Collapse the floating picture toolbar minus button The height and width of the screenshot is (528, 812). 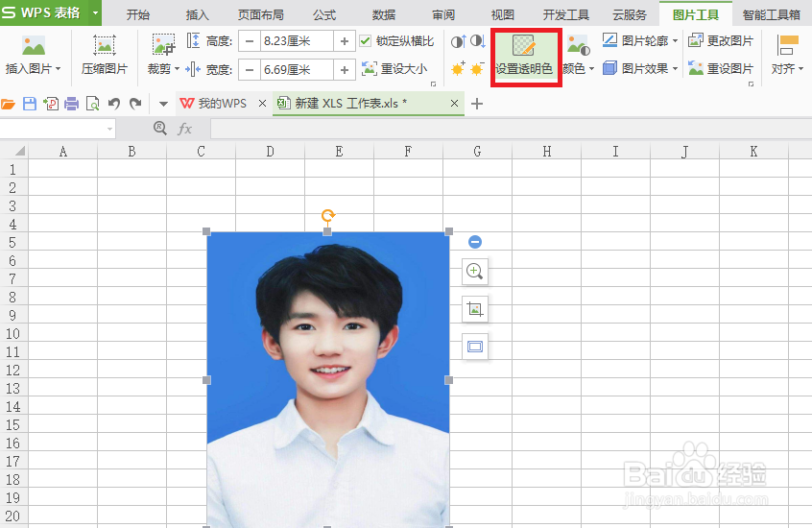click(x=475, y=242)
